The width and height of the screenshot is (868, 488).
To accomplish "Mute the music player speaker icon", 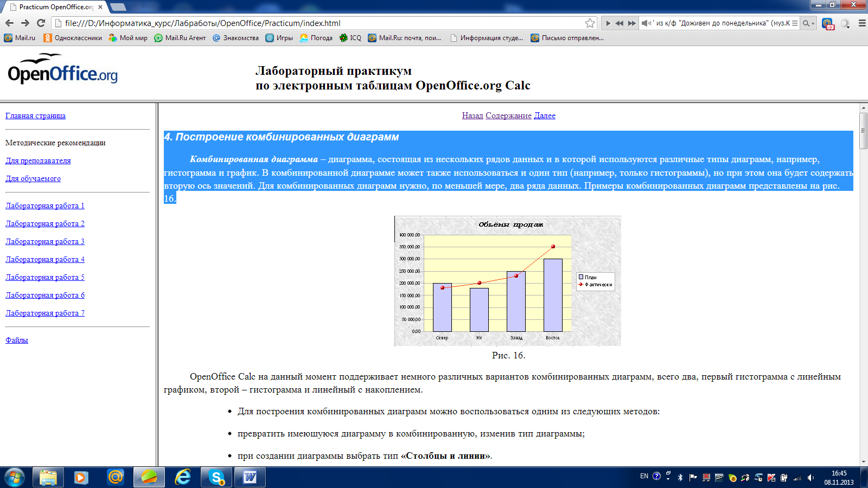I will click(x=647, y=23).
